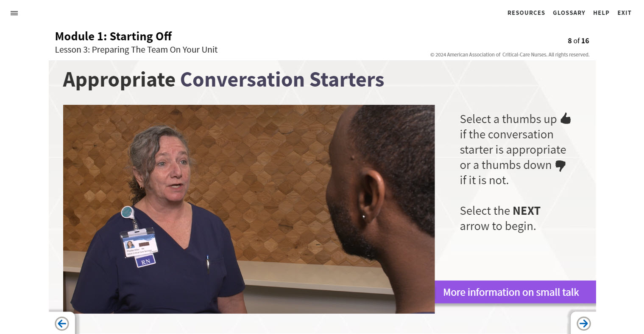Click the Module 1: Starting Off title
The width and height of the screenshot is (644, 334).
[x=113, y=36]
